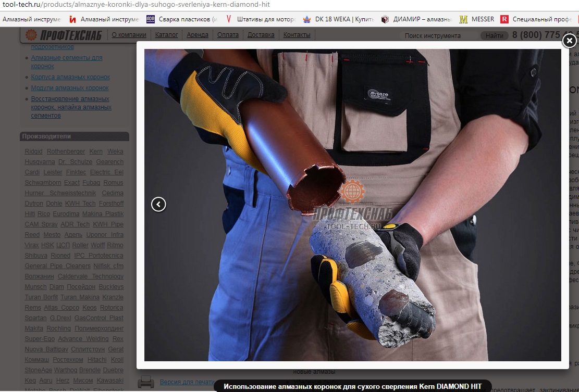Screen dimensions: 579x392
Task: Focus the Поиск инструмента search field
Action: (x=438, y=36)
